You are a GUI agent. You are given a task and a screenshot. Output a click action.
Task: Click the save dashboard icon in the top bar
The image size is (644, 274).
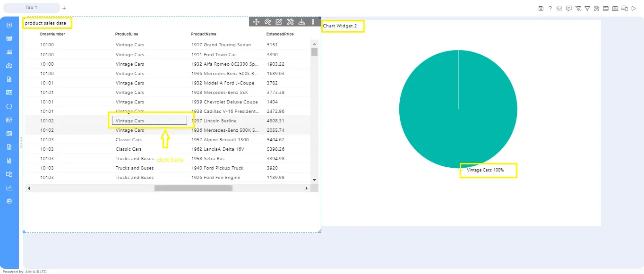click(541, 8)
